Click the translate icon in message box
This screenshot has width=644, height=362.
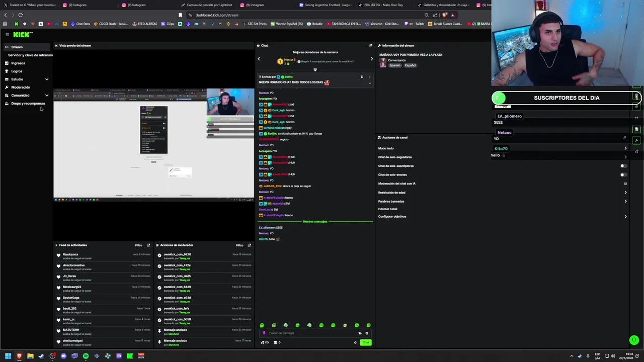click(360, 333)
